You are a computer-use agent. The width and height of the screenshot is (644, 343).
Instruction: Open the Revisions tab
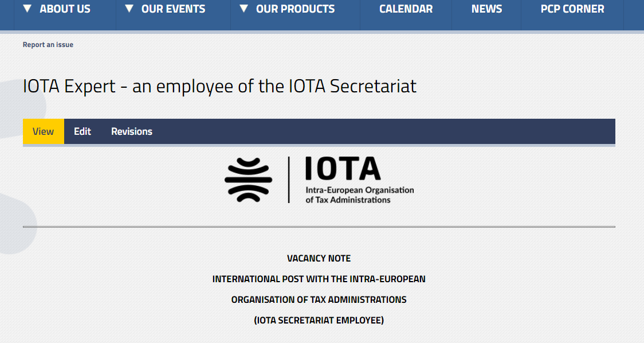click(x=132, y=131)
